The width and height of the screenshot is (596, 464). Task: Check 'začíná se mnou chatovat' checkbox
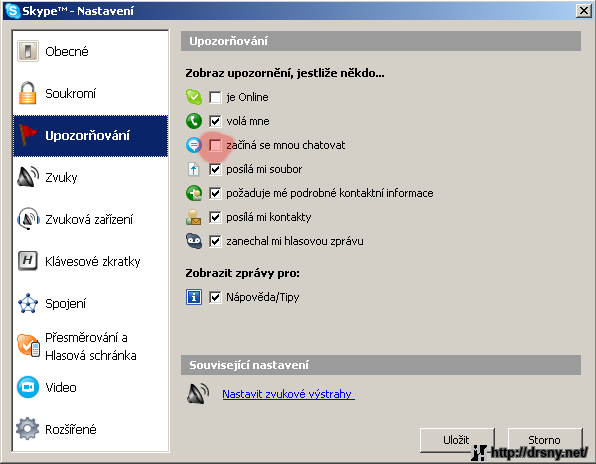click(x=215, y=145)
